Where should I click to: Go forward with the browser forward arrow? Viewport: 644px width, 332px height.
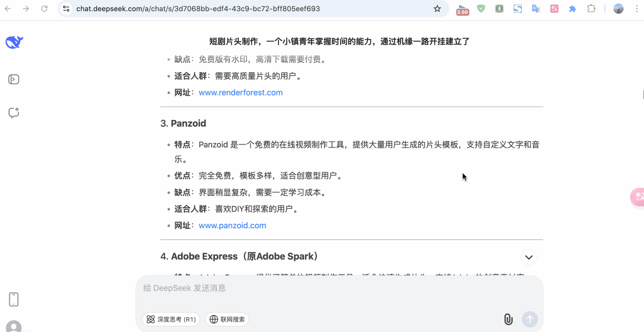pos(26,9)
